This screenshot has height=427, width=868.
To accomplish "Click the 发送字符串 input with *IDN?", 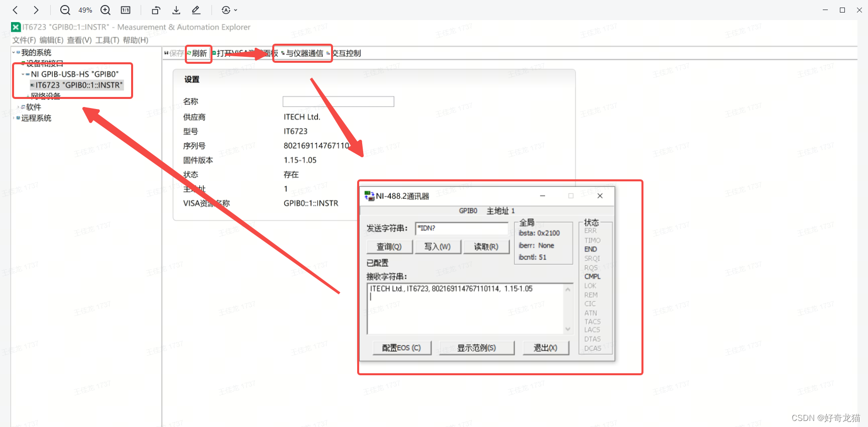I will point(462,229).
